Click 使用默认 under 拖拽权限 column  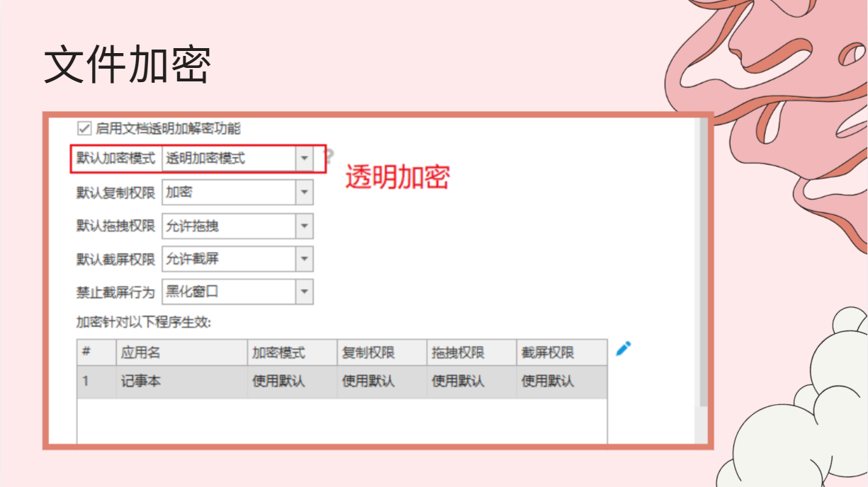[472, 382]
